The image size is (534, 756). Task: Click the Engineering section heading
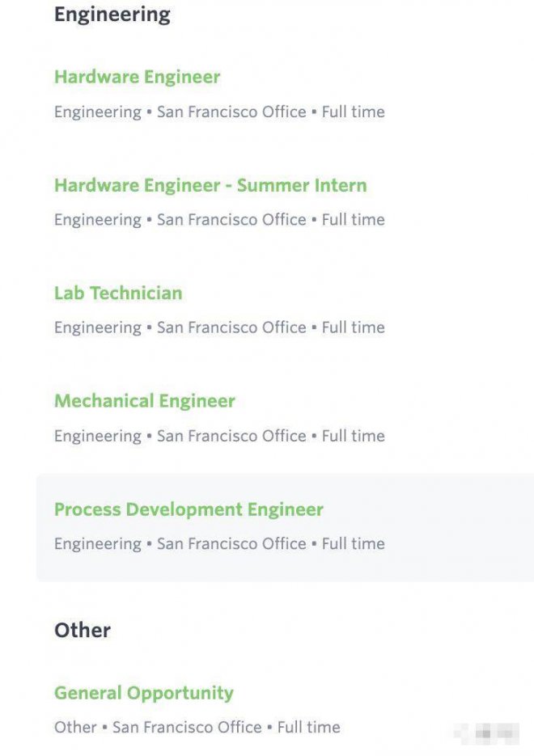[112, 15]
